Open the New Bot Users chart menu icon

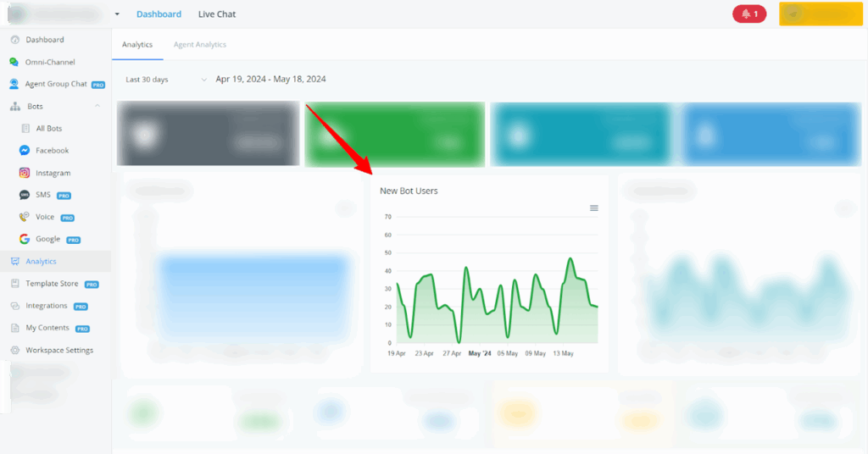tap(593, 208)
